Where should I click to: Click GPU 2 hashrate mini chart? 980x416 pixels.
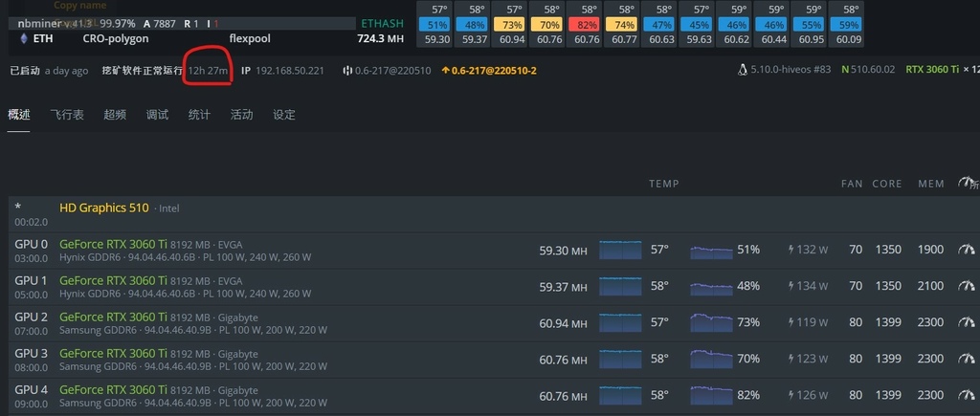click(620, 322)
